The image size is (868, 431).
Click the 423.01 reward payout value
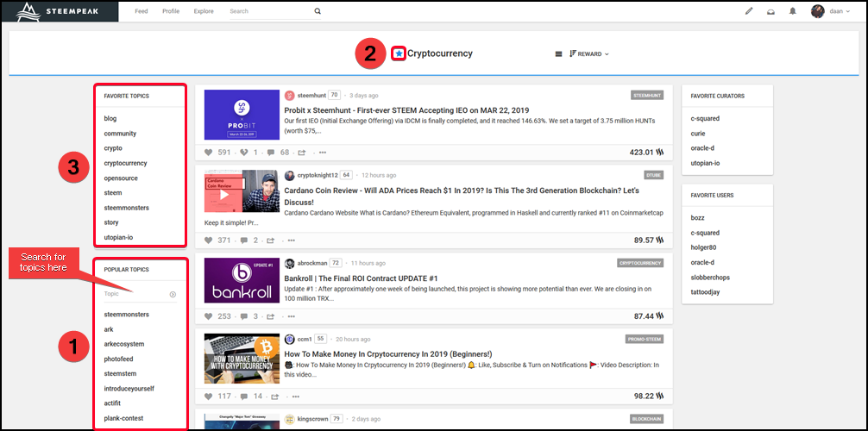(641, 152)
